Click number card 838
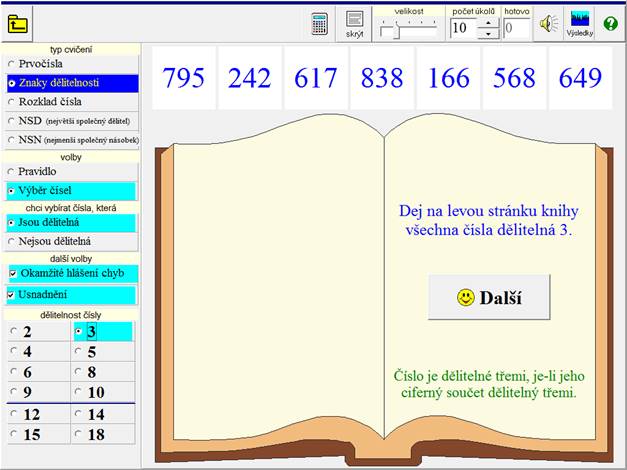627x470 pixels. pyautogui.click(x=382, y=78)
